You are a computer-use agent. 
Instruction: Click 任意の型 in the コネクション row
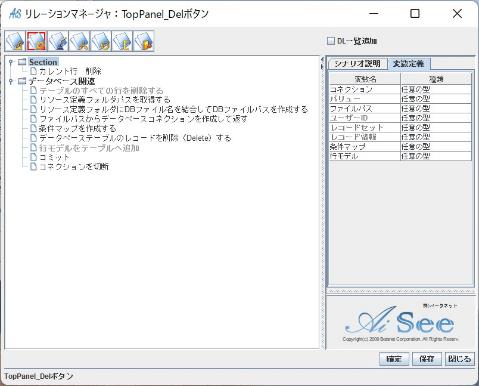[x=436, y=89]
